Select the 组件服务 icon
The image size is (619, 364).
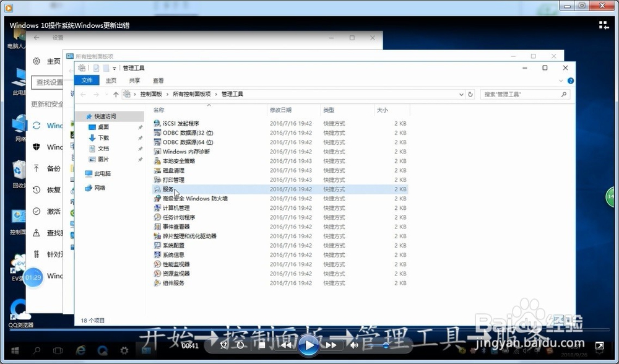[157, 283]
